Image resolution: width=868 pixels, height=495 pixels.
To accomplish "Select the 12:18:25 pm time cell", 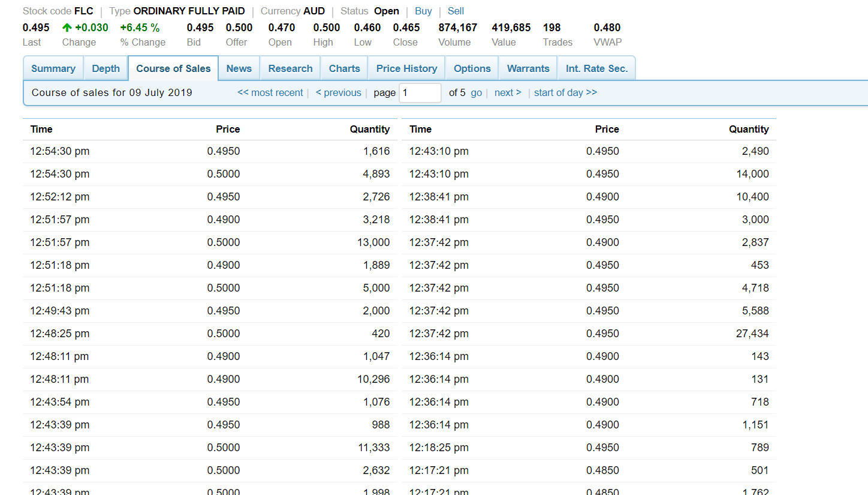I will (x=439, y=448).
